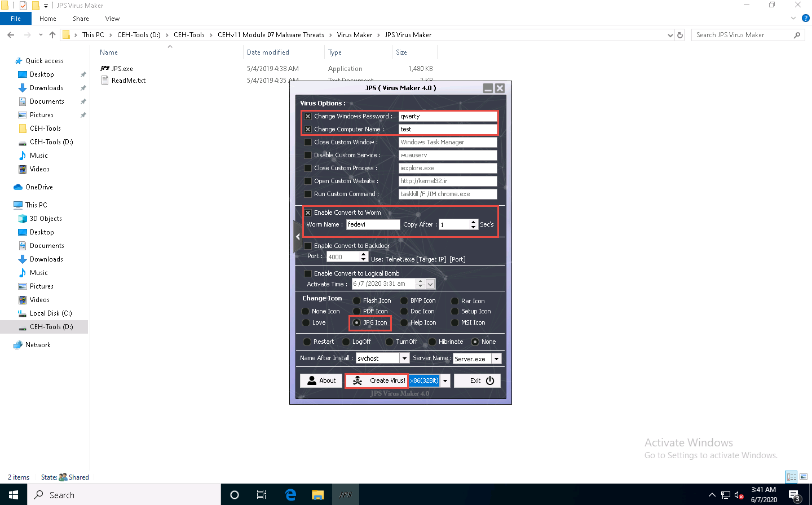Open Task View on taskbar

coord(262,495)
